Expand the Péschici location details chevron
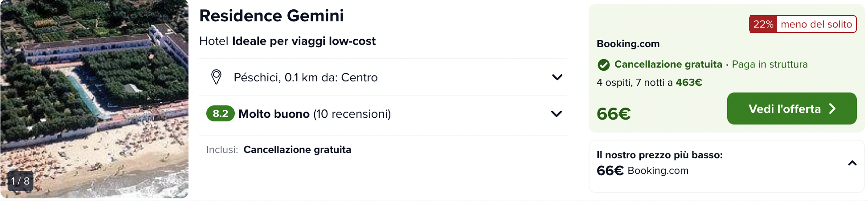 point(557,77)
